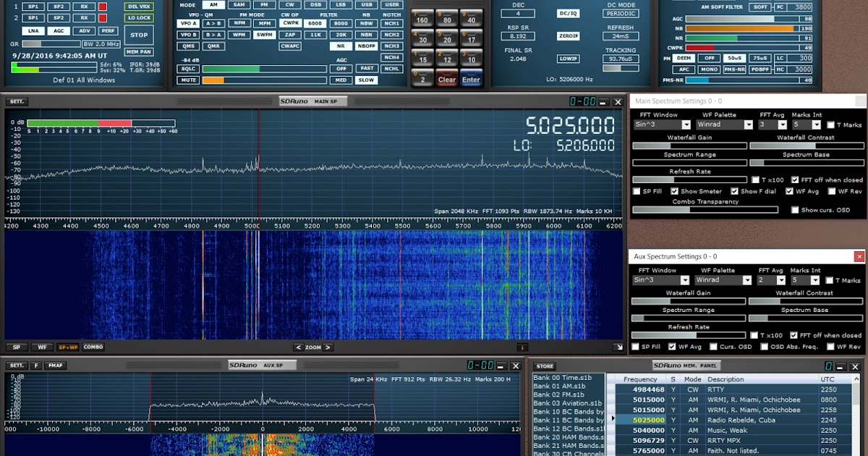Open the FFT Avg dropdown in Main Spectrum Settings

(x=774, y=124)
